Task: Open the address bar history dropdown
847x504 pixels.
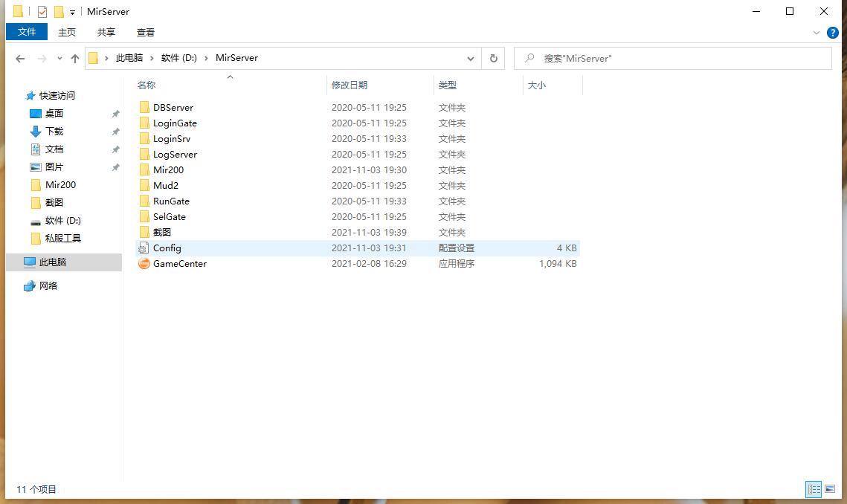Action: coord(471,58)
